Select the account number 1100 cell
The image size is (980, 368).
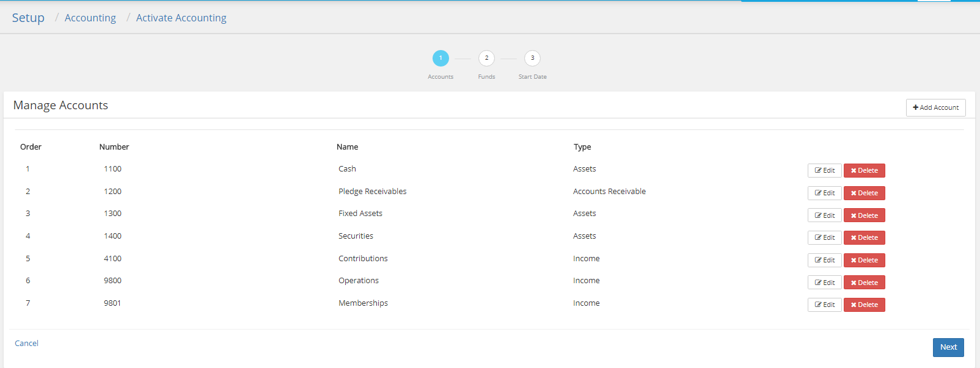point(112,168)
